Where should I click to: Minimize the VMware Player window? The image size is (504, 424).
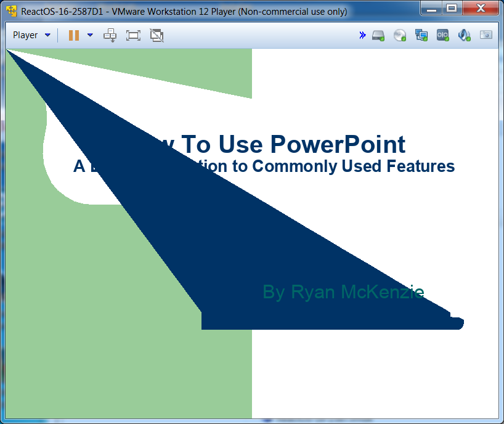433,9
